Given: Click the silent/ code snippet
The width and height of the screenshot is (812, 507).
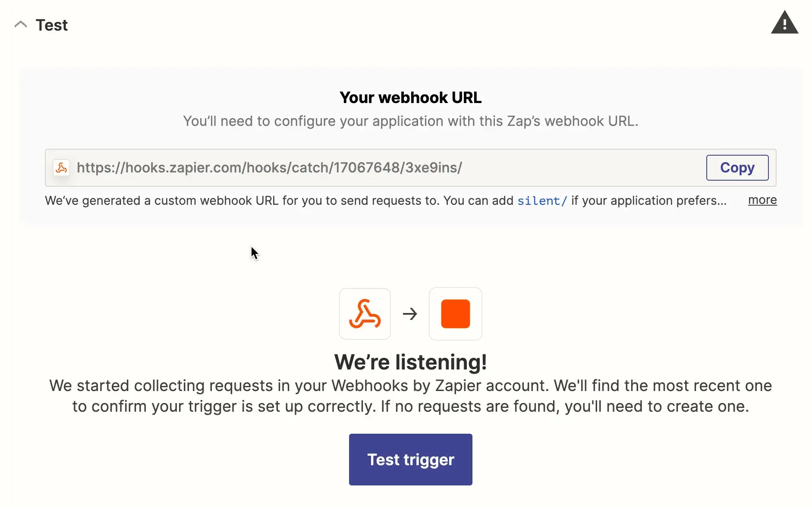Looking at the screenshot, I should (542, 201).
